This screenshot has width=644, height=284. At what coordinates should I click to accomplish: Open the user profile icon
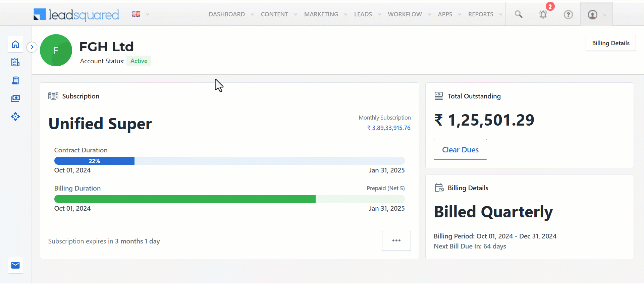[x=593, y=15]
